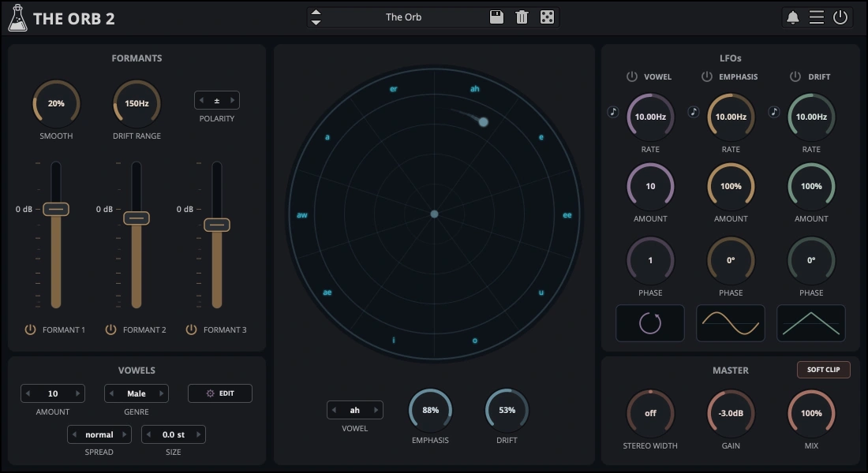Image resolution: width=868 pixels, height=473 pixels.
Task: Click the 'ee' vowel label on orb
Action: [x=567, y=215]
